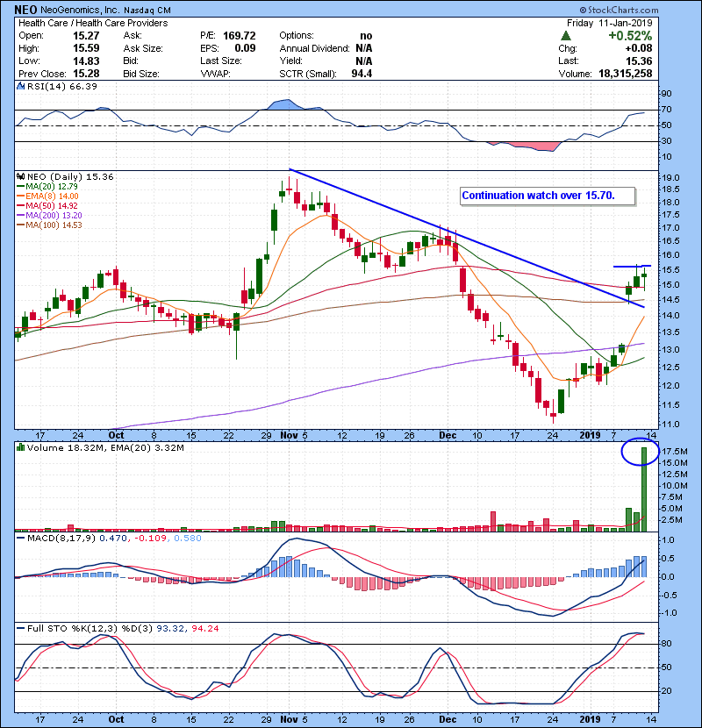Click the RSI(14) panel indicator icon
The height and width of the screenshot is (728, 702).
(20, 86)
